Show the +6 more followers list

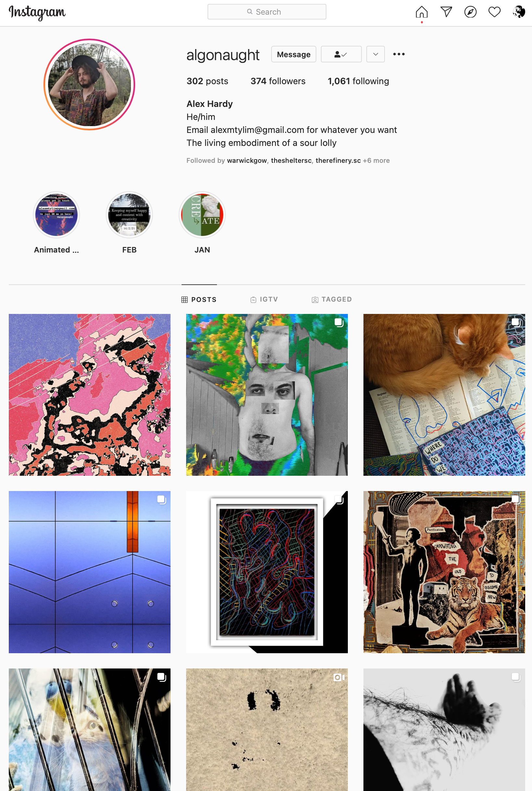[376, 161]
